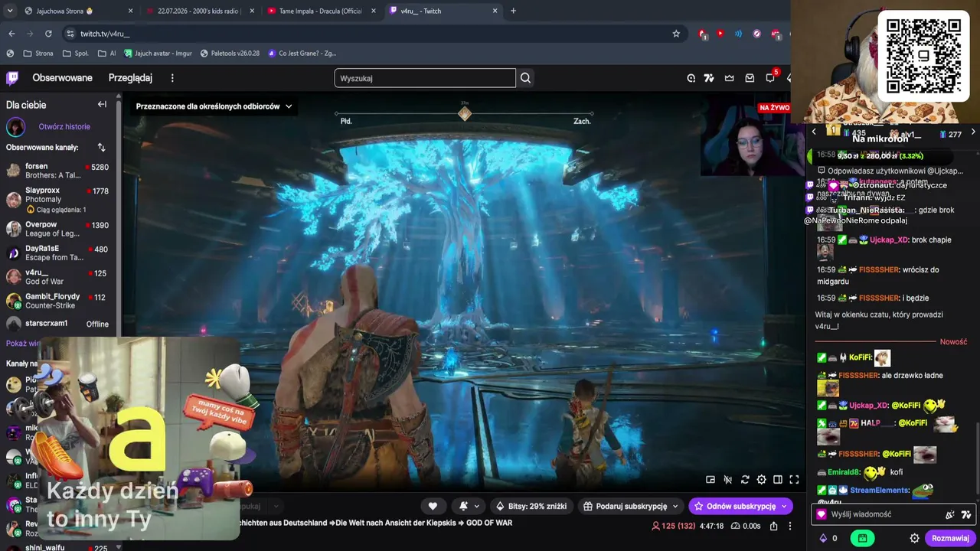Open Gambit_Florydy channel in sidebar
The width and height of the screenshot is (980, 551).
(58, 301)
